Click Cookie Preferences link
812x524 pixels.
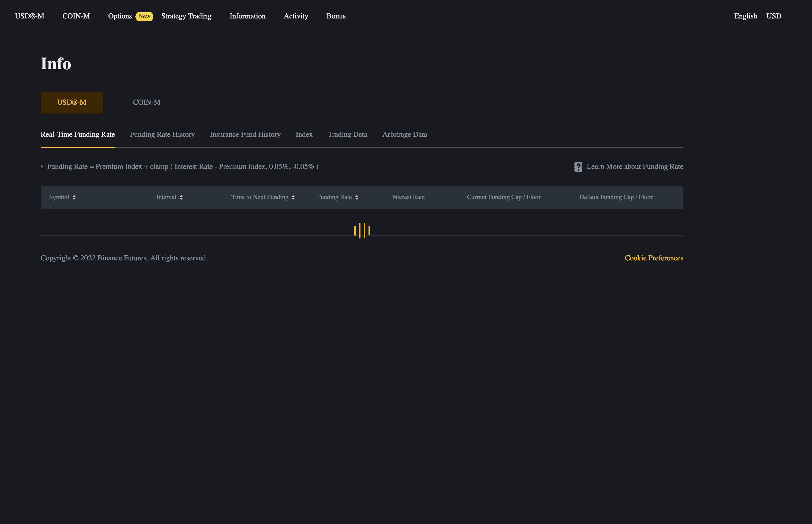coord(653,258)
